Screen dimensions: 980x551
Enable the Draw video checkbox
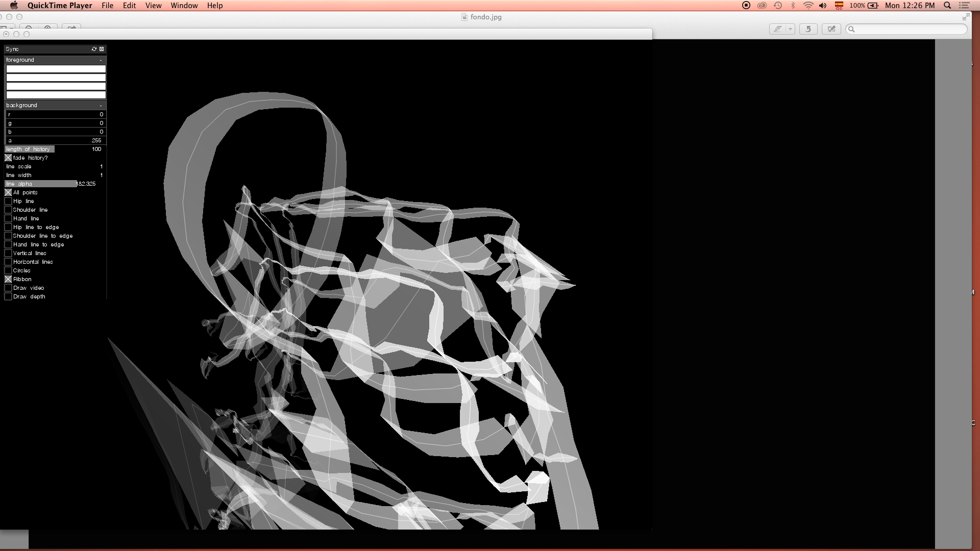8,288
